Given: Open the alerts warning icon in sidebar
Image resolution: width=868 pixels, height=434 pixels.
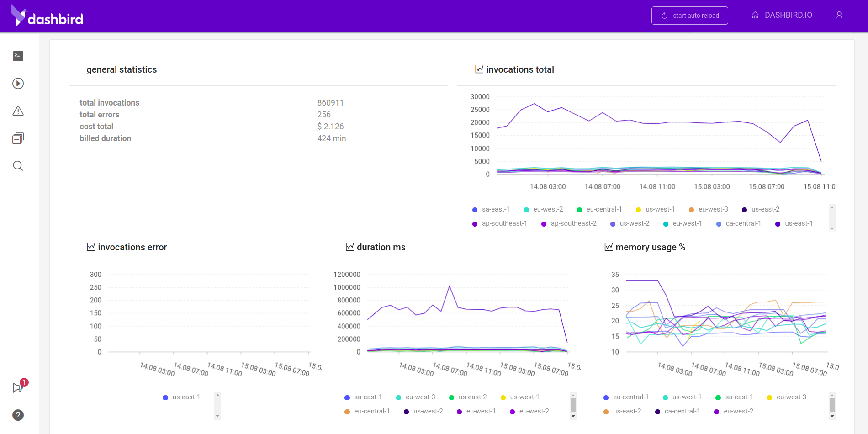Looking at the screenshot, I should 18,111.
